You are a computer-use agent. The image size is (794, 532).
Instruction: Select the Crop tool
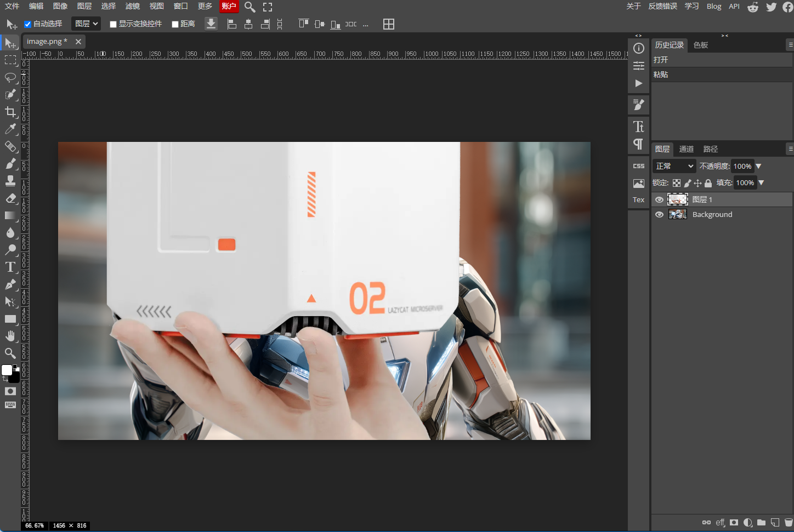click(10, 112)
